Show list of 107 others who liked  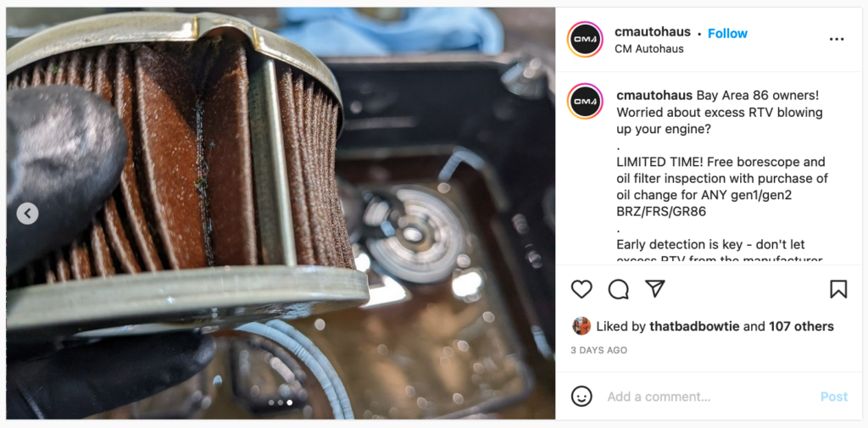coord(801,326)
